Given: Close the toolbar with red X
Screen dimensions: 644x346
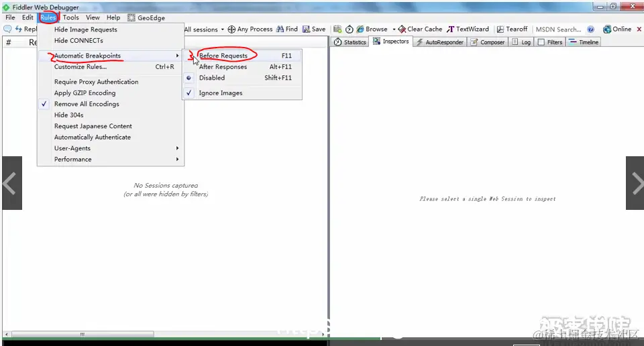Looking at the screenshot, I should tap(639, 29).
